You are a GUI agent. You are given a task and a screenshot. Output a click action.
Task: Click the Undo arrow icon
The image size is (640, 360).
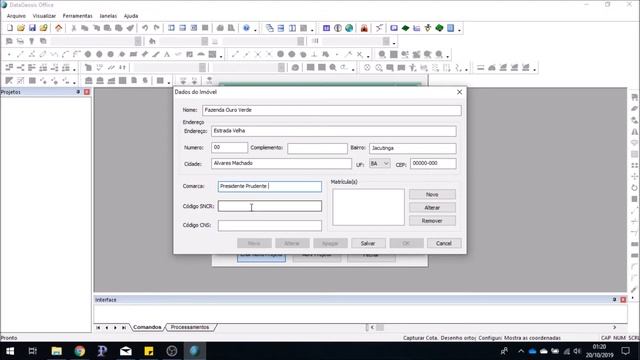(x=145, y=28)
